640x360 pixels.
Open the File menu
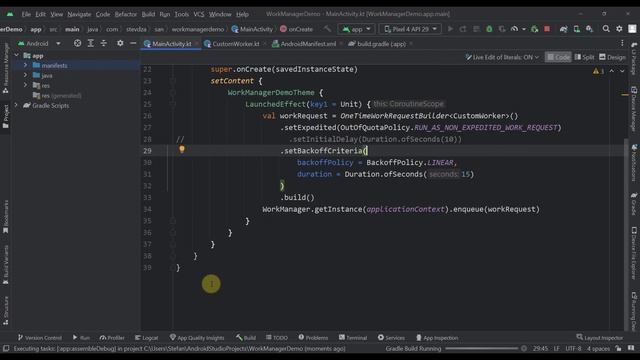pyautogui.click(x=26, y=14)
